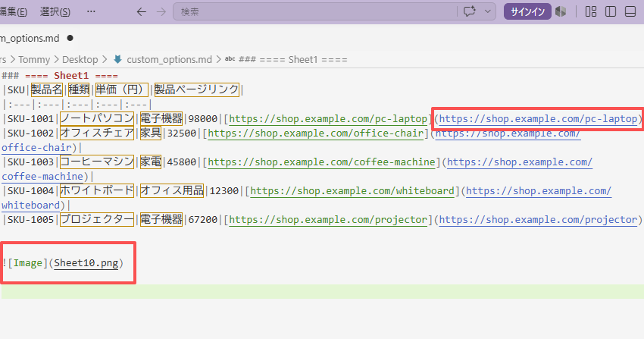Screen dimensions: 644x339
Task: Click the ノートパソコン cell
Action: point(97,119)
